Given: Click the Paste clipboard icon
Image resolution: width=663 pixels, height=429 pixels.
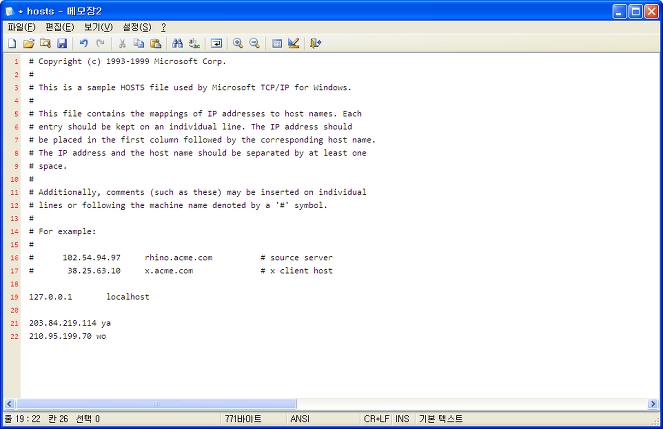Looking at the screenshot, I should pos(156,43).
